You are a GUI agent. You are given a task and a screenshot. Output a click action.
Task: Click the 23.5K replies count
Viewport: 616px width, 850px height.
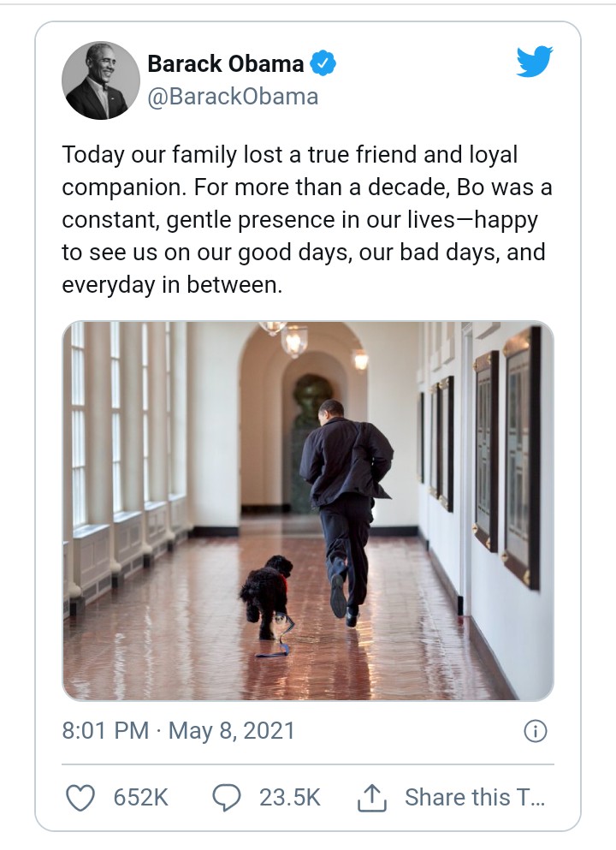tap(290, 797)
